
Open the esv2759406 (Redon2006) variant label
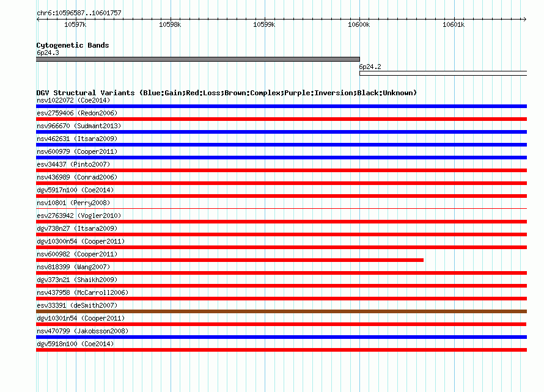[x=77, y=113]
